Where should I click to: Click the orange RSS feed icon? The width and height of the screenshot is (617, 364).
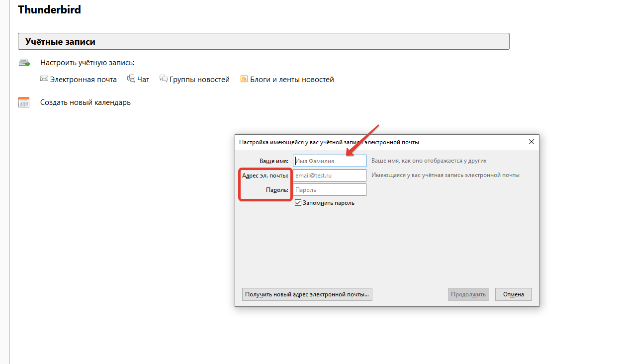[x=244, y=79]
